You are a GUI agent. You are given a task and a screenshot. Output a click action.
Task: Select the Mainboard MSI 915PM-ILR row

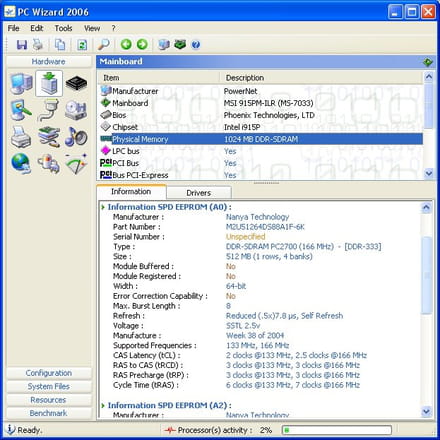(x=261, y=103)
